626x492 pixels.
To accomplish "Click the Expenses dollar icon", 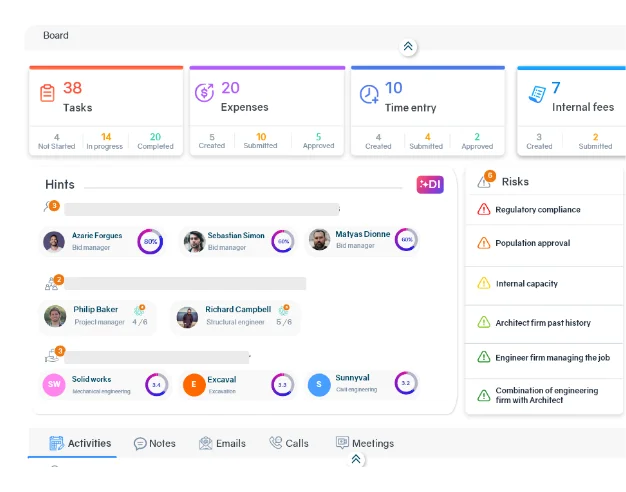I will click(x=204, y=93).
